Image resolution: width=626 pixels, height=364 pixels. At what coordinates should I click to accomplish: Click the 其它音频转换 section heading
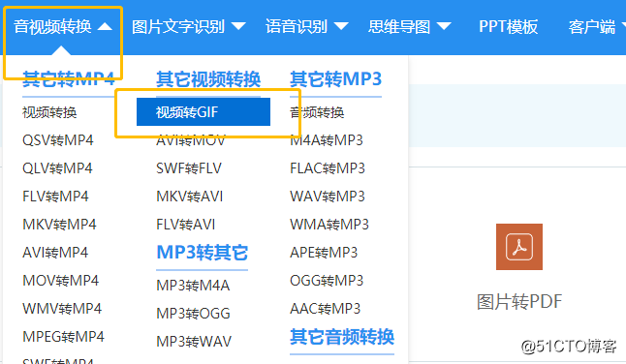(342, 337)
